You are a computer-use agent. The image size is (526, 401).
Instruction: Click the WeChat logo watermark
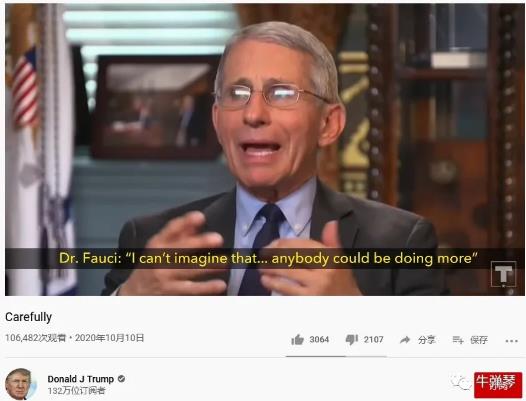(461, 382)
